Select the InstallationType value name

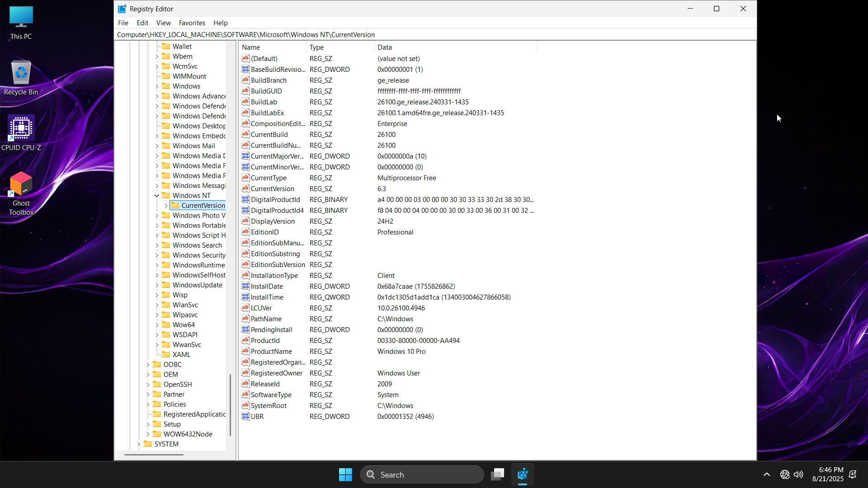[x=274, y=275]
